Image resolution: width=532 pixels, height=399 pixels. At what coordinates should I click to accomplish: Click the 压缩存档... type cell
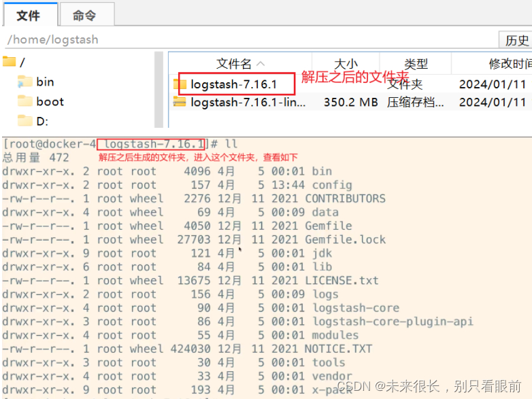[415, 102]
